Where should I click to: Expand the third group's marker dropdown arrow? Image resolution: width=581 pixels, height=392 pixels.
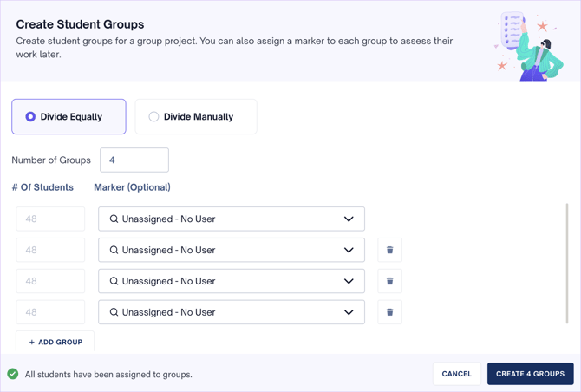click(x=349, y=281)
